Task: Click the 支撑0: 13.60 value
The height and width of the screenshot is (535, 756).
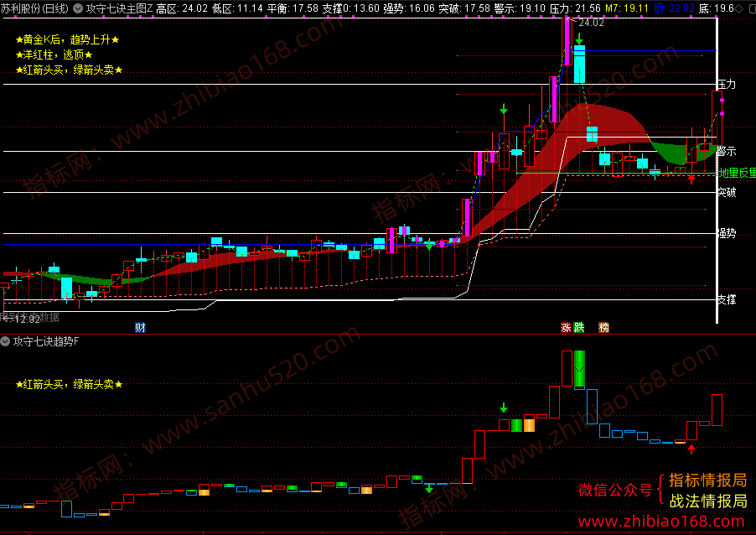Action: point(350,8)
